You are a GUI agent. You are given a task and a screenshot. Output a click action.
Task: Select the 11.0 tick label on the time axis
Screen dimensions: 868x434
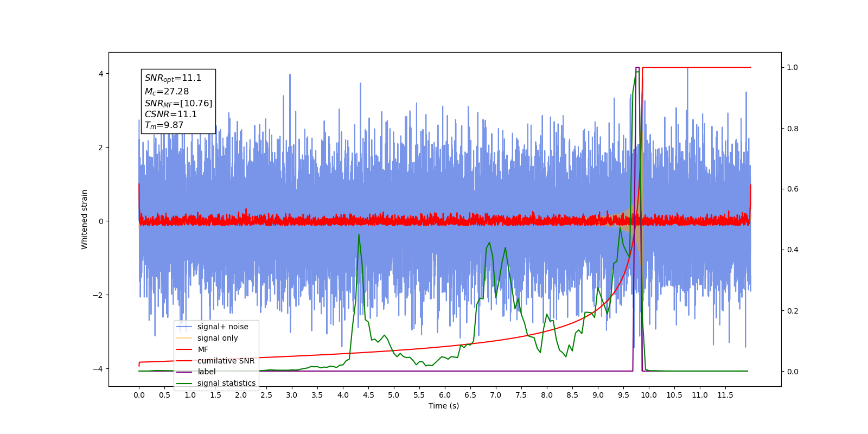[x=700, y=395]
